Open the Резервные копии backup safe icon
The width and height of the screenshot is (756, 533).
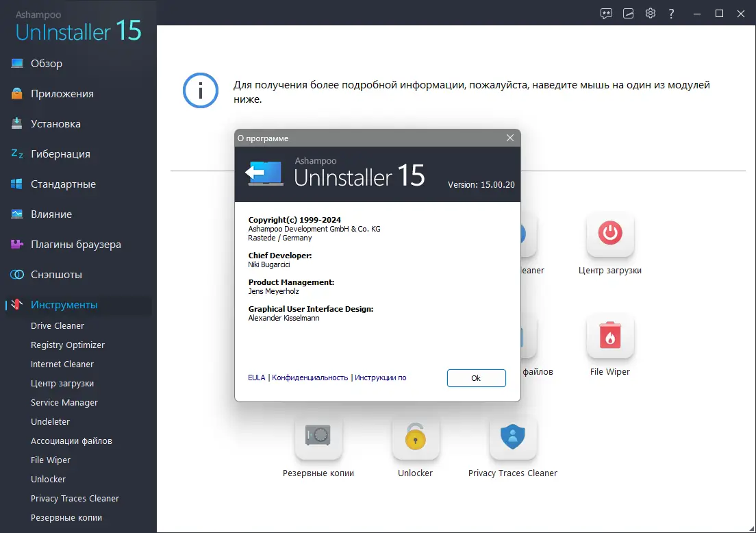point(318,436)
